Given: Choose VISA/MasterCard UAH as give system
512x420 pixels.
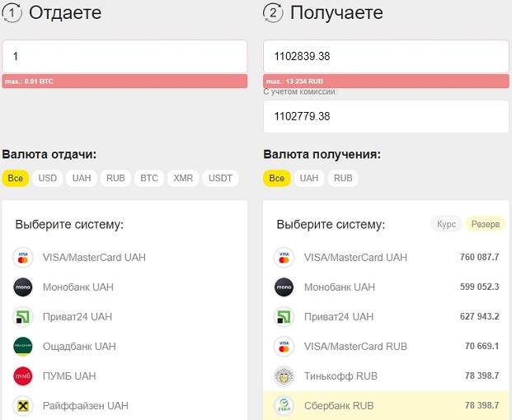Looking at the screenshot, I should click(124, 258).
